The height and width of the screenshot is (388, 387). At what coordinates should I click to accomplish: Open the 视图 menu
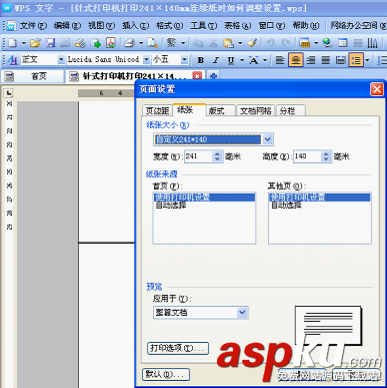click(x=101, y=26)
